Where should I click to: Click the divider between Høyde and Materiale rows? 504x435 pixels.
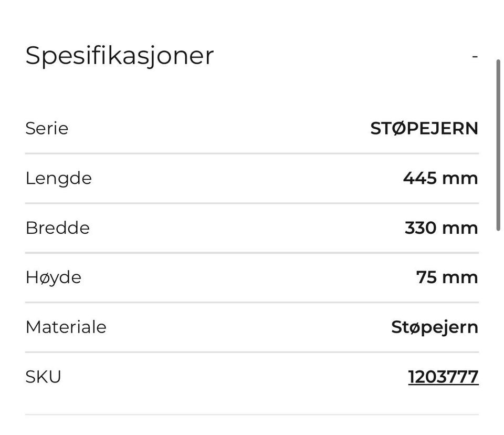(x=252, y=302)
